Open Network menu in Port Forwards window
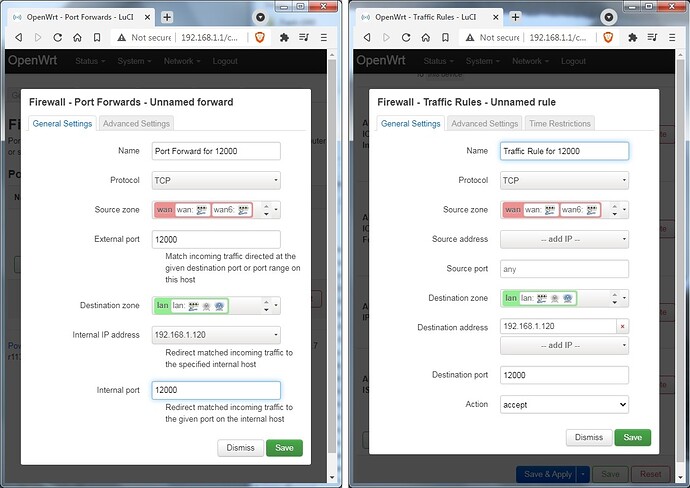The width and height of the screenshot is (690, 488). [x=182, y=61]
